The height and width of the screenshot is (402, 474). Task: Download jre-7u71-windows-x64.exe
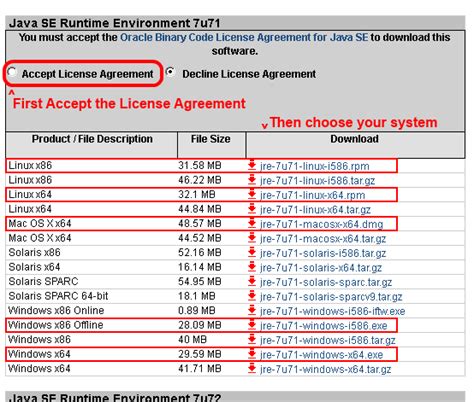click(x=321, y=355)
